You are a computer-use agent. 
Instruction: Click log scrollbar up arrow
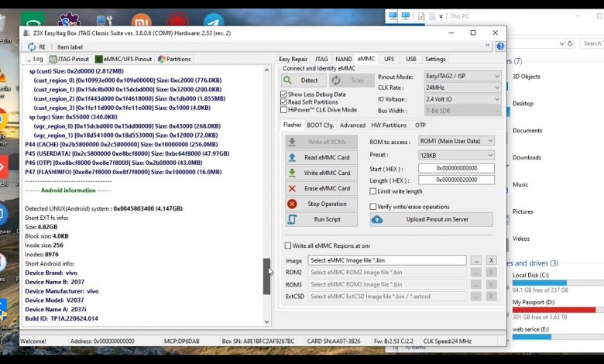point(266,70)
